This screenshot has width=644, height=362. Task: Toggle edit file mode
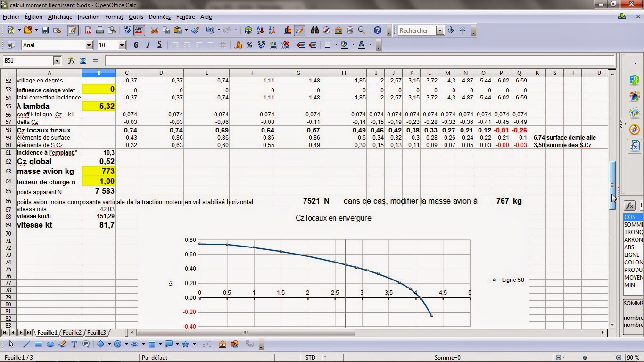73,30
